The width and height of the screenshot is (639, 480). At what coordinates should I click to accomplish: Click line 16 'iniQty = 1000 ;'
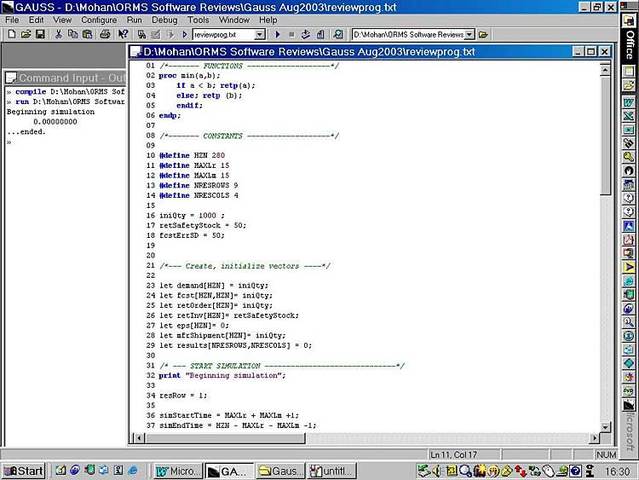pyautogui.click(x=192, y=215)
